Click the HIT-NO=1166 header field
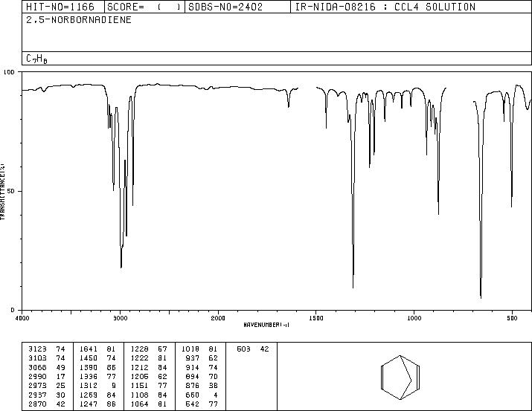532x411 pixels. (x=63, y=7)
